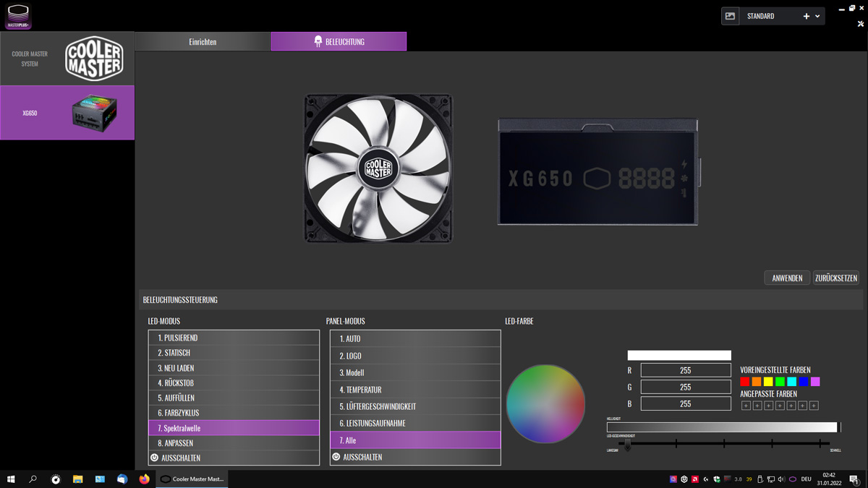This screenshot has width=868, height=488.
Task: Open Windows Security tray icon
Action: pos(717,479)
